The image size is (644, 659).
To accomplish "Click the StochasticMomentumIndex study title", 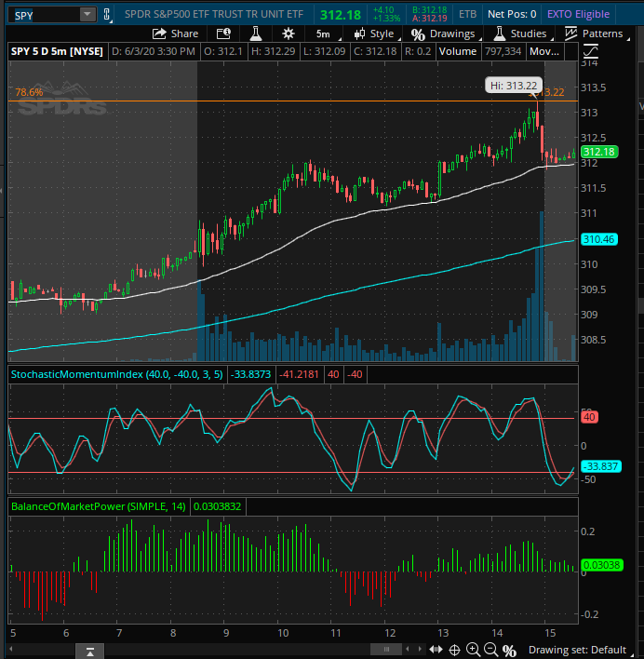I will pyautogui.click(x=116, y=374).
